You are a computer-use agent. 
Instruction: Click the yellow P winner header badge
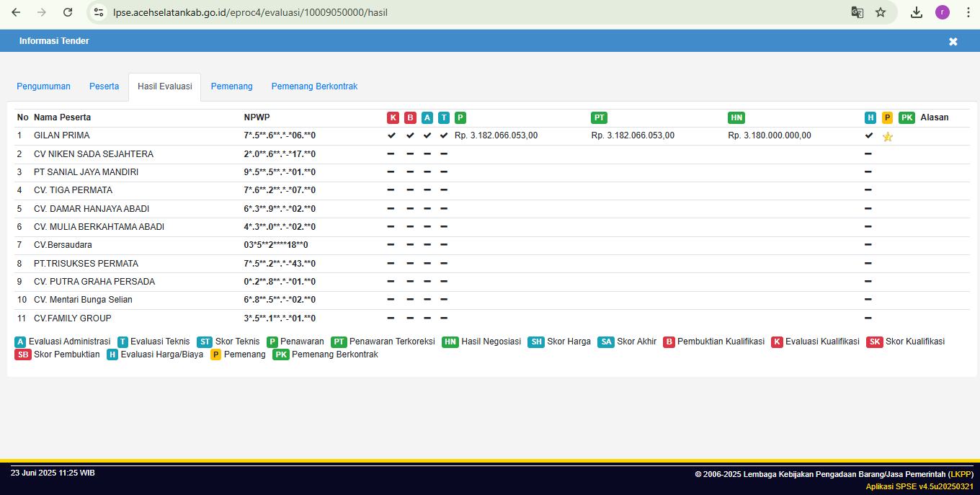tap(887, 117)
